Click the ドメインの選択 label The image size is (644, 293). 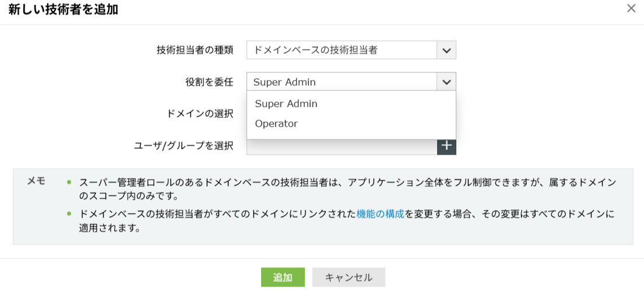tap(200, 114)
